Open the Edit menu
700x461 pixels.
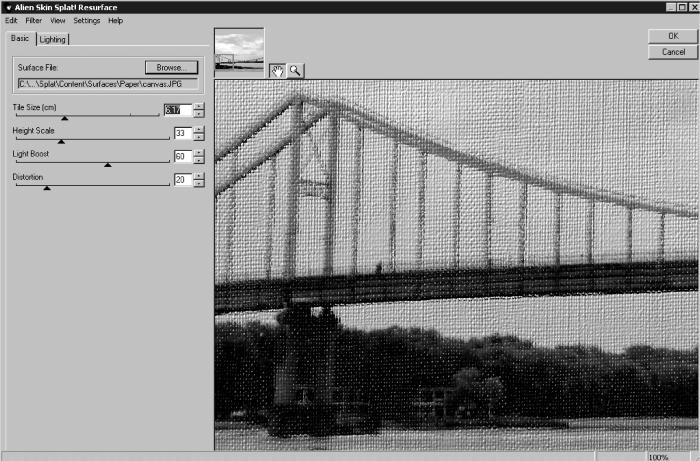pyautogui.click(x=11, y=21)
